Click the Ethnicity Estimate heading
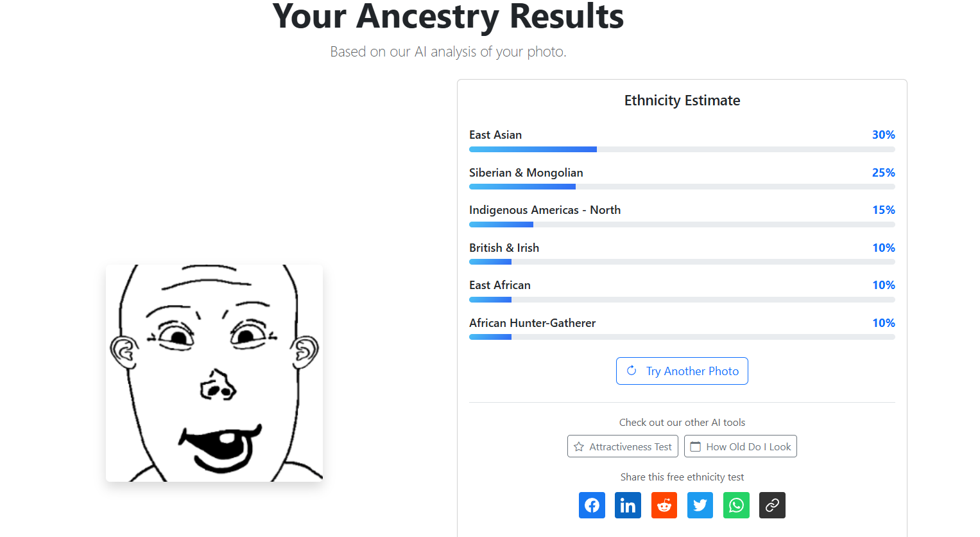 pyautogui.click(x=682, y=101)
